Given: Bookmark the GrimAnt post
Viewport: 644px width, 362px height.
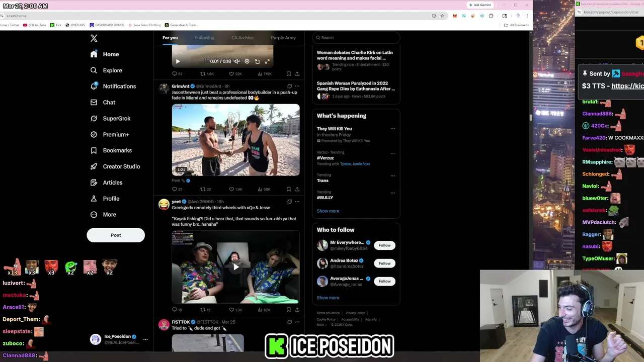Looking at the screenshot, I should (x=288, y=190).
